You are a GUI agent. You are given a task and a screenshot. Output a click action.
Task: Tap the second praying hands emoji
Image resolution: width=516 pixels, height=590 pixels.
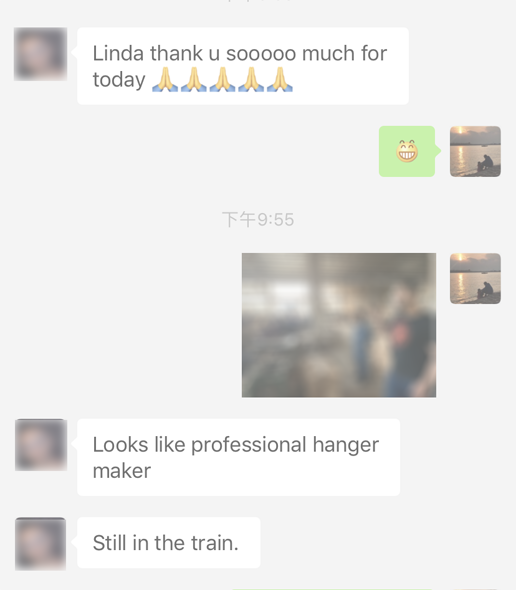(x=193, y=79)
